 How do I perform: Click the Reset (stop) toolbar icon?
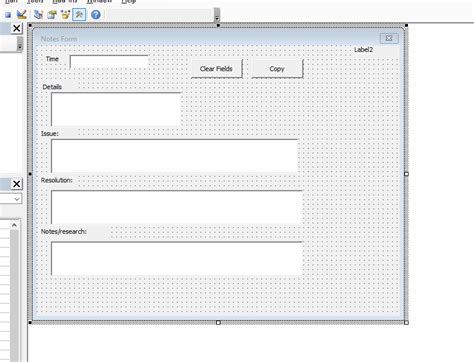(8, 15)
